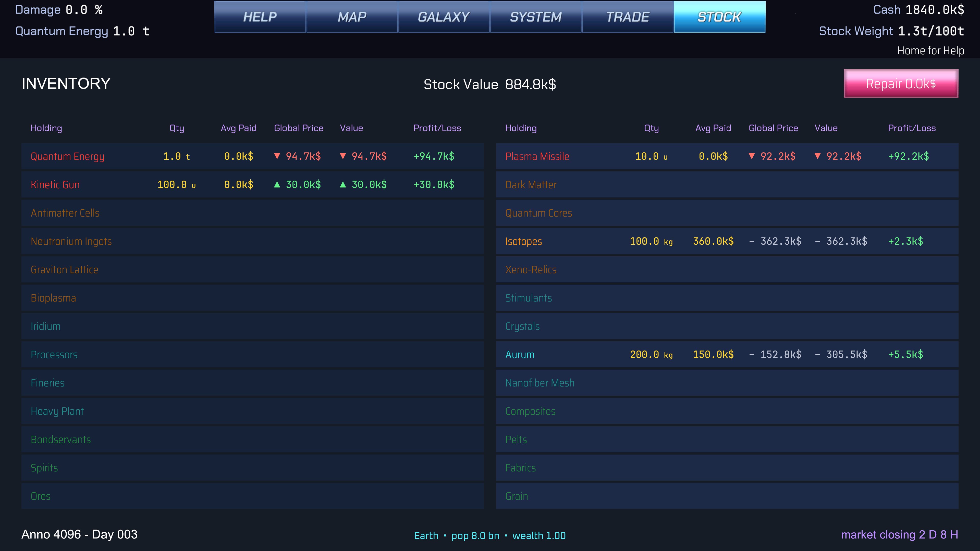Open the TRADE tab
Image resolution: width=980 pixels, height=551 pixels.
(x=628, y=17)
